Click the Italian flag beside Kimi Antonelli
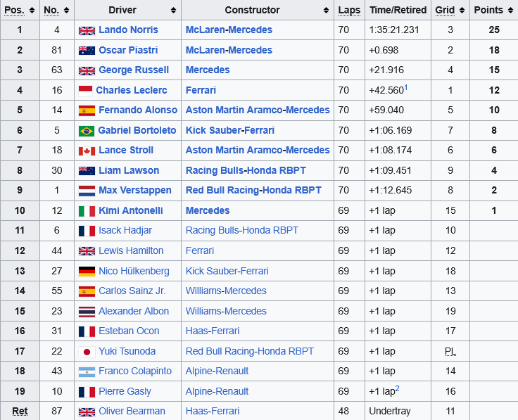The height and width of the screenshot is (420, 518). click(x=87, y=211)
